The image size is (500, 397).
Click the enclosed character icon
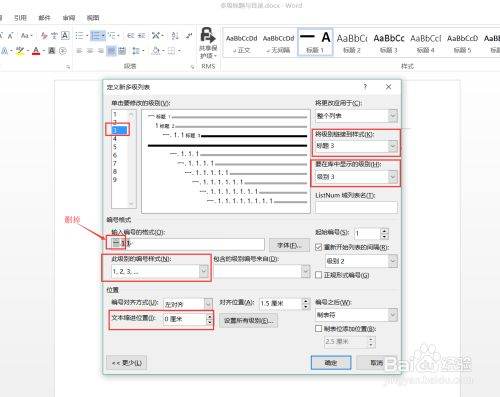click(x=63, y=51)
